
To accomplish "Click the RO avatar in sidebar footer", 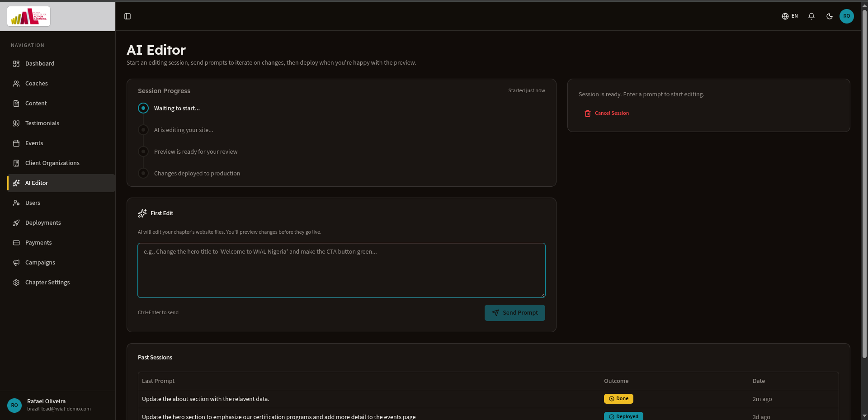I will coord(14,405).
